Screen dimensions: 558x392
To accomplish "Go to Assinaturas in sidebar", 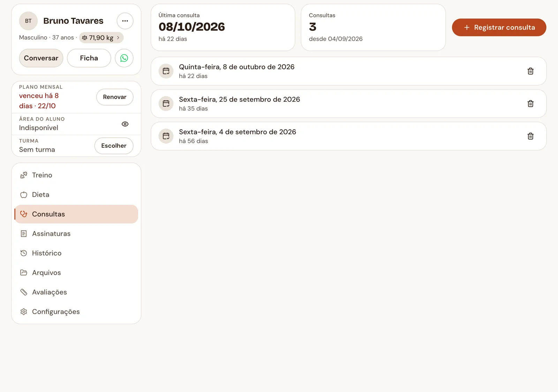I will [x=76, y=233].
